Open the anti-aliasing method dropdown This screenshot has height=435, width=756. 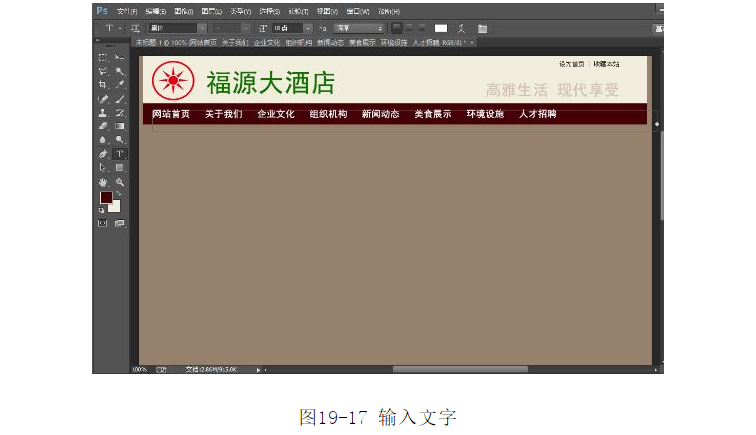point(380,29)
